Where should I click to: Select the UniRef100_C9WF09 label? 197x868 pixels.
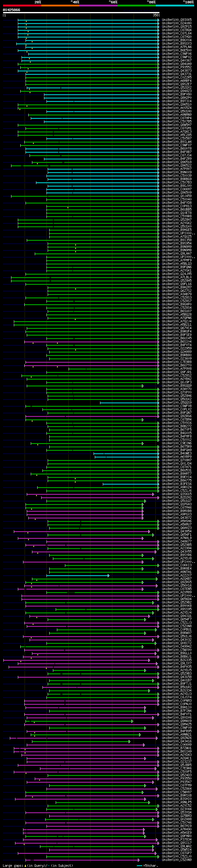pos(177,728)
